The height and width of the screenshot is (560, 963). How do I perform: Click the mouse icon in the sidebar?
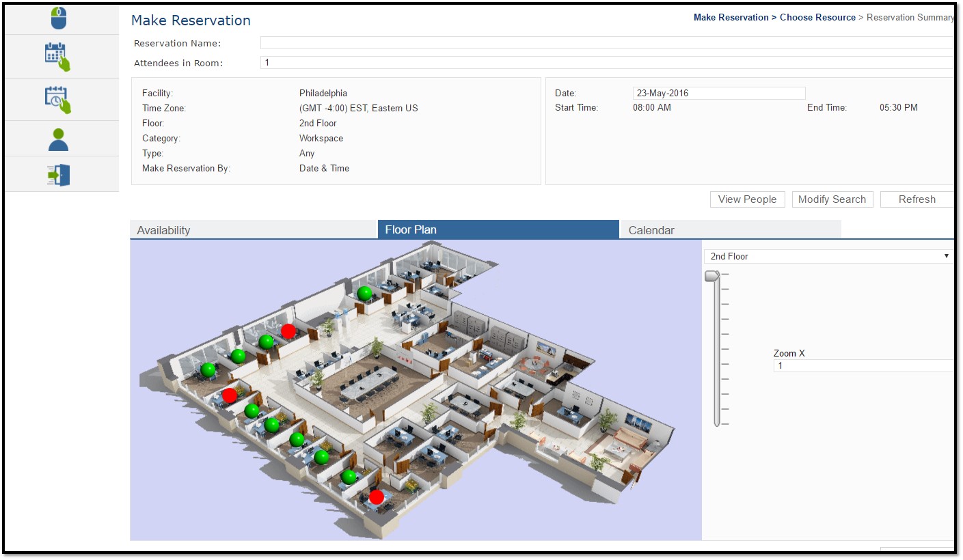(59, 18)
